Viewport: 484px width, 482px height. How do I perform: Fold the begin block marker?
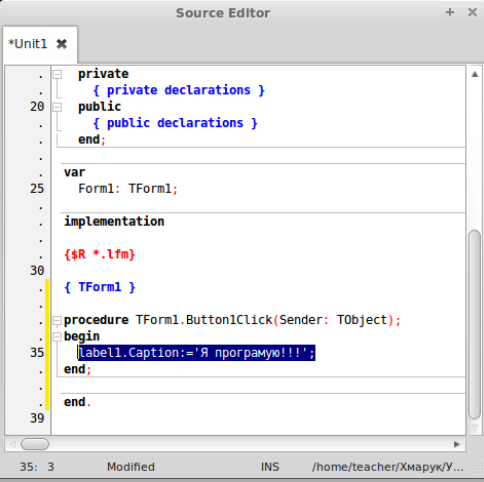click(x=57, y=336)
